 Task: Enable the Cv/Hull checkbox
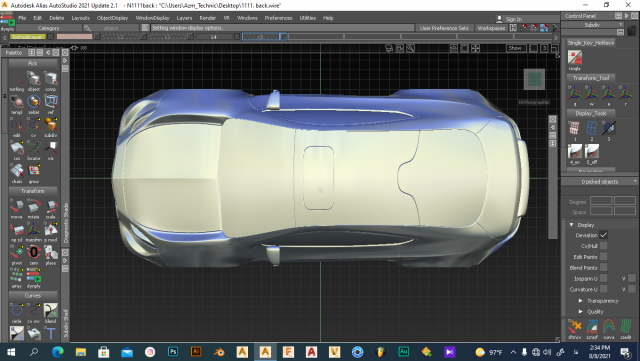[603, 246]
